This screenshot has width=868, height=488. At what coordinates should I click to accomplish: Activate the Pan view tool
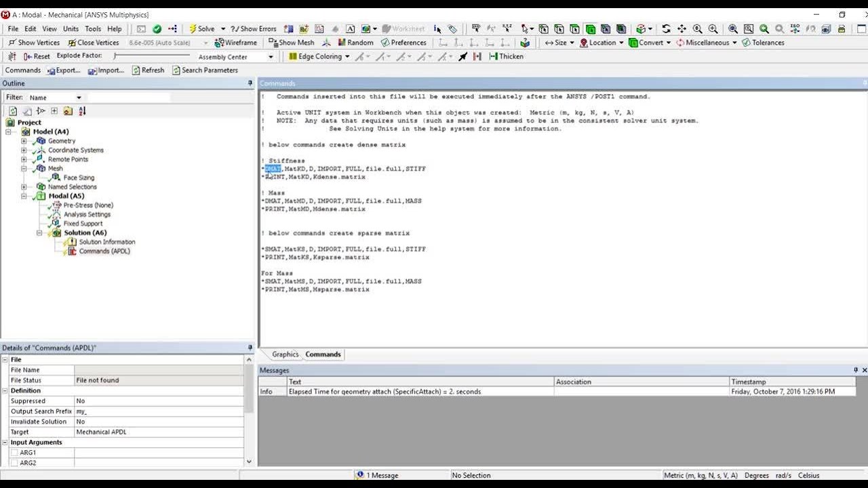[x=682, y=28]
